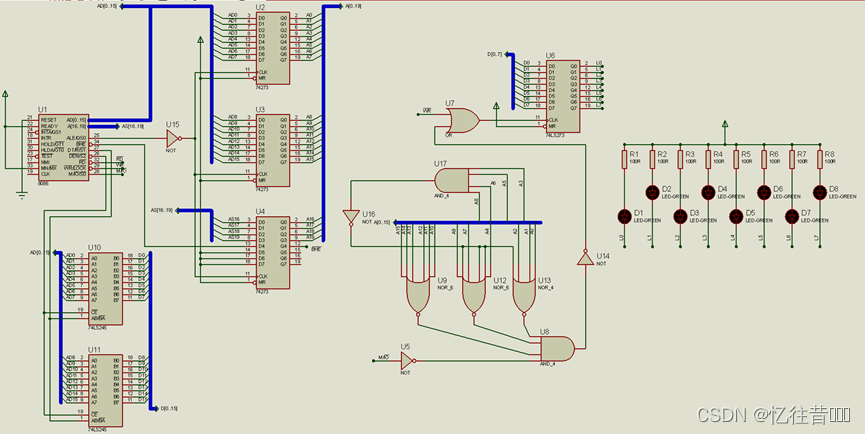865x434 pixels.
Task: Click the U5 NOT inverter symbol
Action: (x=406, y=361)
